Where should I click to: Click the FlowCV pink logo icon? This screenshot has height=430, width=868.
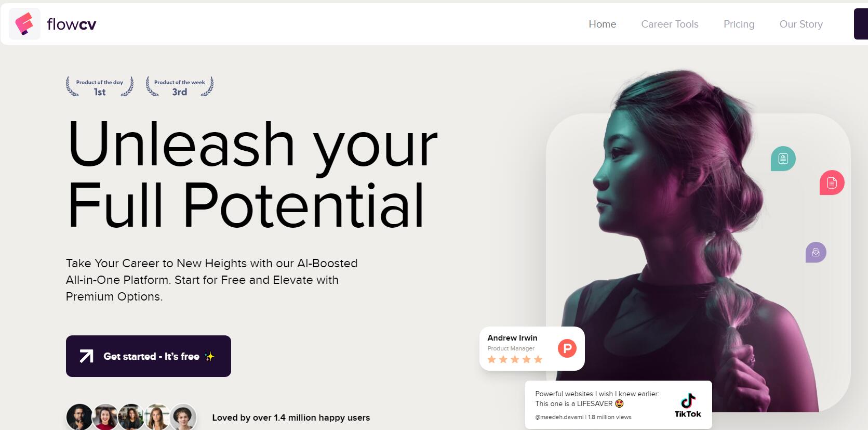click(24, 24)
